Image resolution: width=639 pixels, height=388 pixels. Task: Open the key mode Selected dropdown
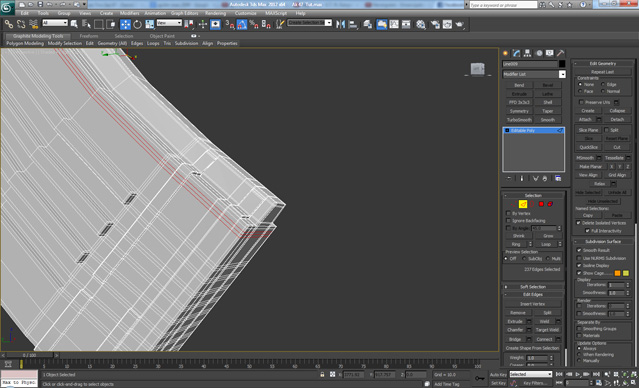pyautogui.click(x=531, y=374)
